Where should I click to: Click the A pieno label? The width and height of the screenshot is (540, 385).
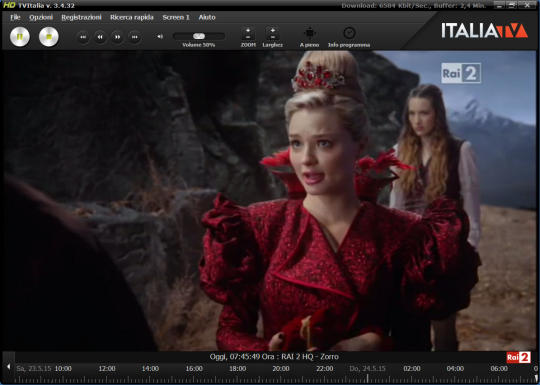click(x=309, y=45)
